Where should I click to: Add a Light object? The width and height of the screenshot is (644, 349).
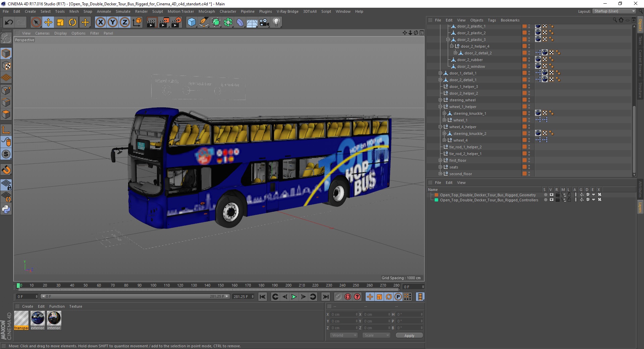click(x=276, y=22)
